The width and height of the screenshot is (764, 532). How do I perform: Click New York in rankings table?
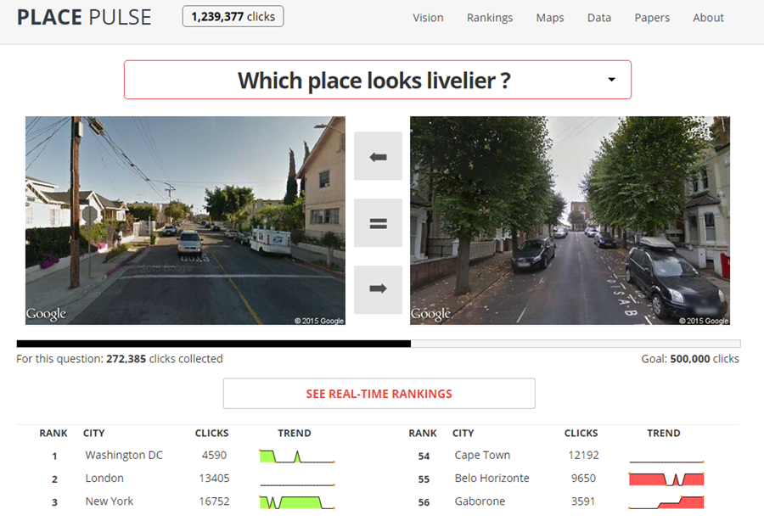110,501
